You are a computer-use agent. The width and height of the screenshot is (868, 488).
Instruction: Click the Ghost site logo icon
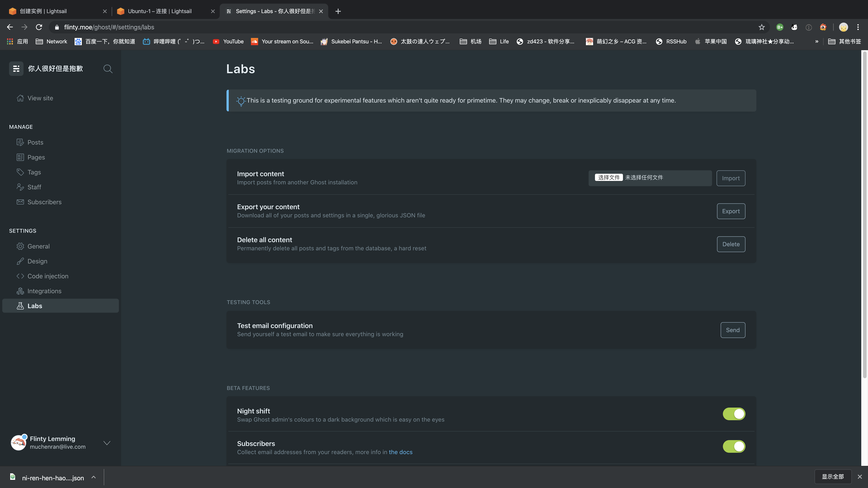click(x=16, y=69)
